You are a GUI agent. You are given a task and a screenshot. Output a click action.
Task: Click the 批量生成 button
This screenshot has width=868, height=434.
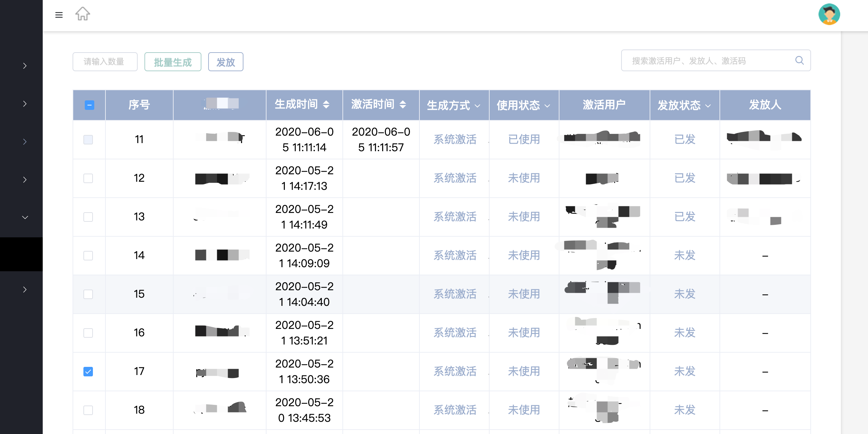[173, 62]
